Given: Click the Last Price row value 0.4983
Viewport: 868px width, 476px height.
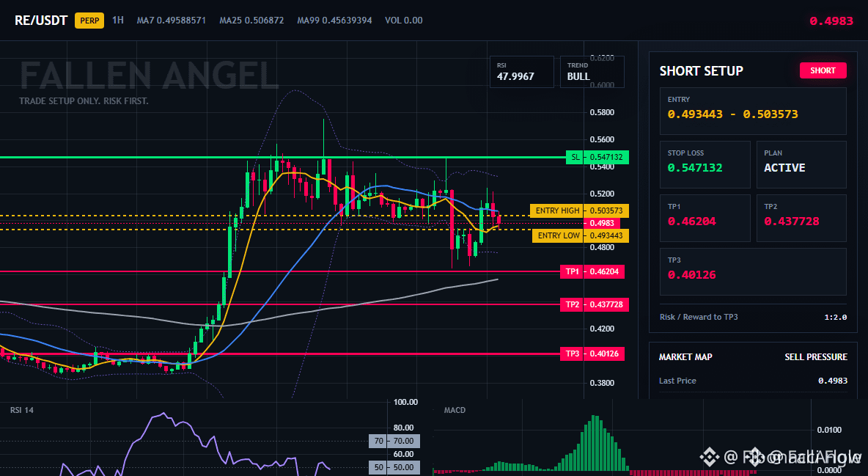Looking at the screenshot, I should click(x=833, y=381).
